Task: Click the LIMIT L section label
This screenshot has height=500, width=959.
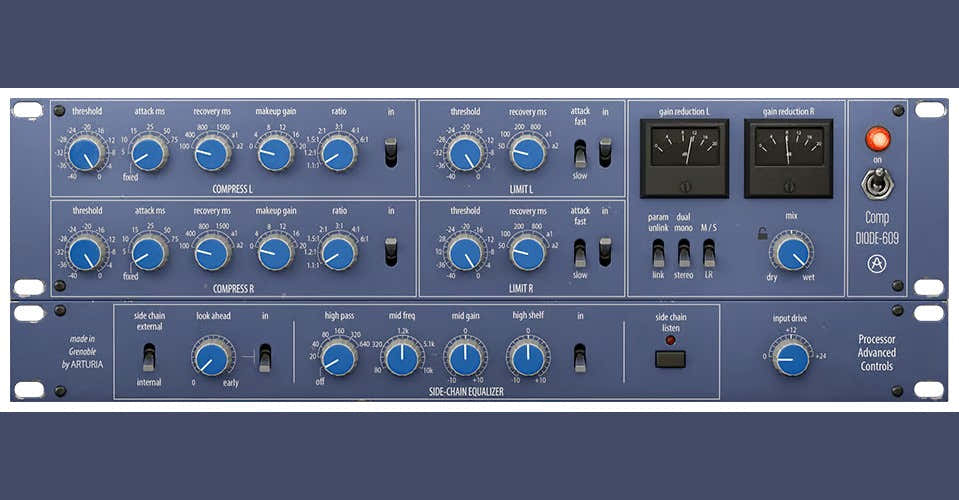Action: pyautogui.click(x=521, y=189)
